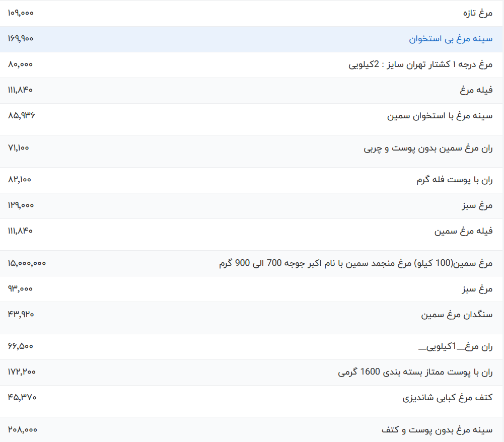Click the price ۱۰۹,۰۰۰ for مرغ تازه
Viewport: 504px width, 442px height.
(x=21, y=13)
